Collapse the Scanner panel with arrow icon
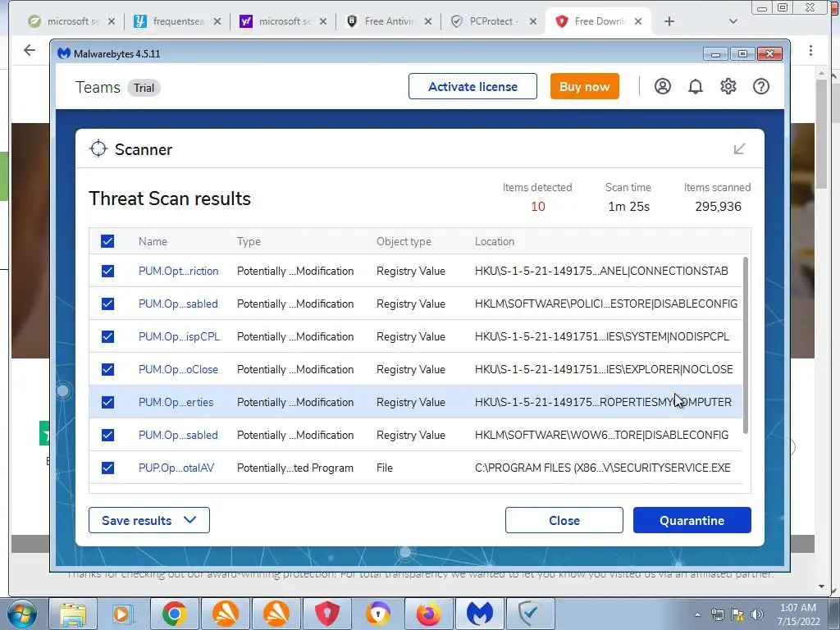Image resolution: width=840 pixels, height=630 pixels. coord(739,148)
